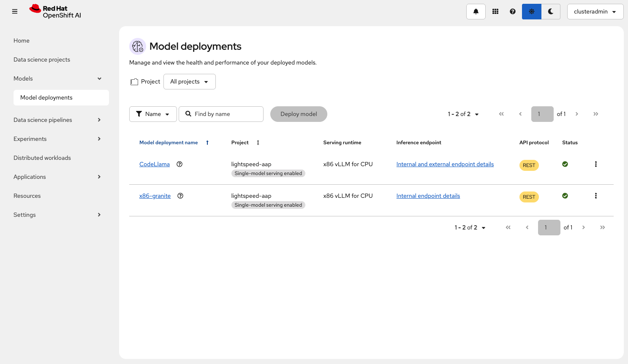Open kebab actions menu for x86-granite row
Screen dimensions: 628x364
pos(595,196)
